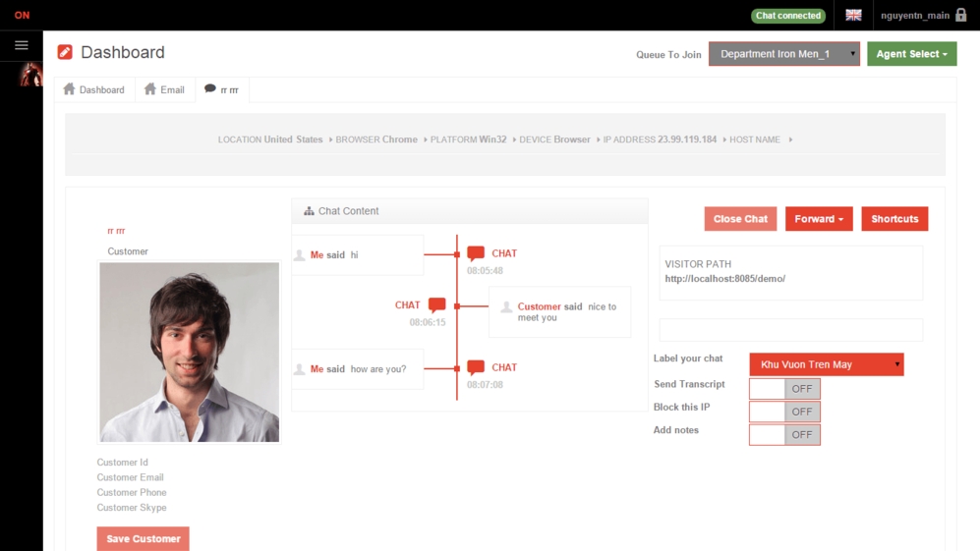Screen dimensions: 980x551
Task: Turn on the Add notes switch
Action: (784, 435)
